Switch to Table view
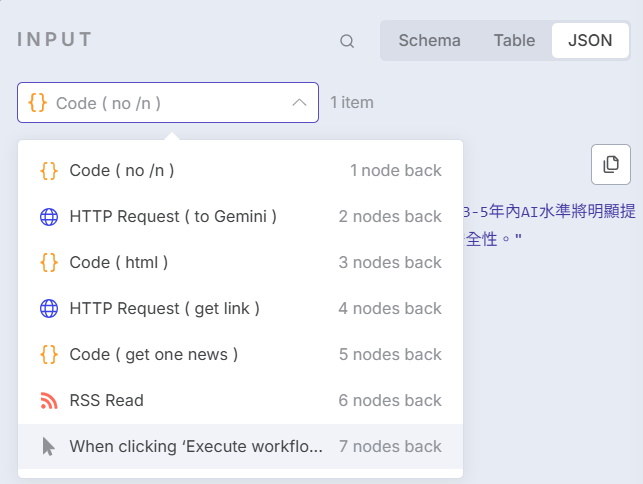This screenshot has width=643, height=484. point(514,41)
